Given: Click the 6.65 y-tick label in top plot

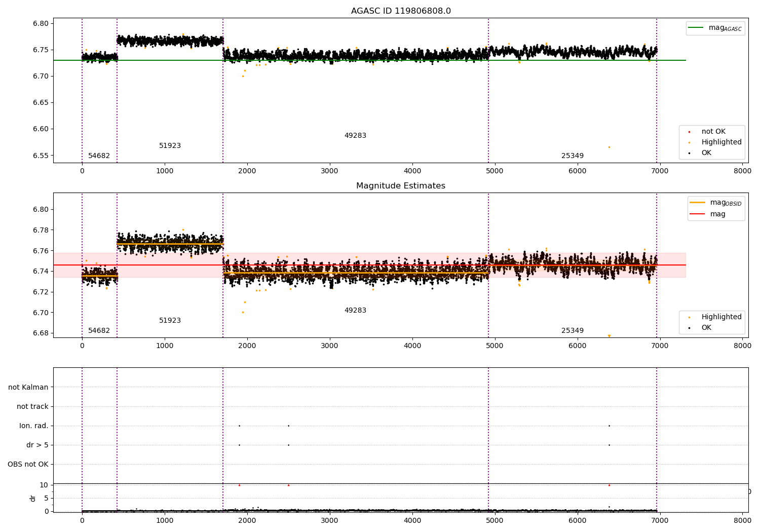Looking at the screenshot, I should [41, 103].
